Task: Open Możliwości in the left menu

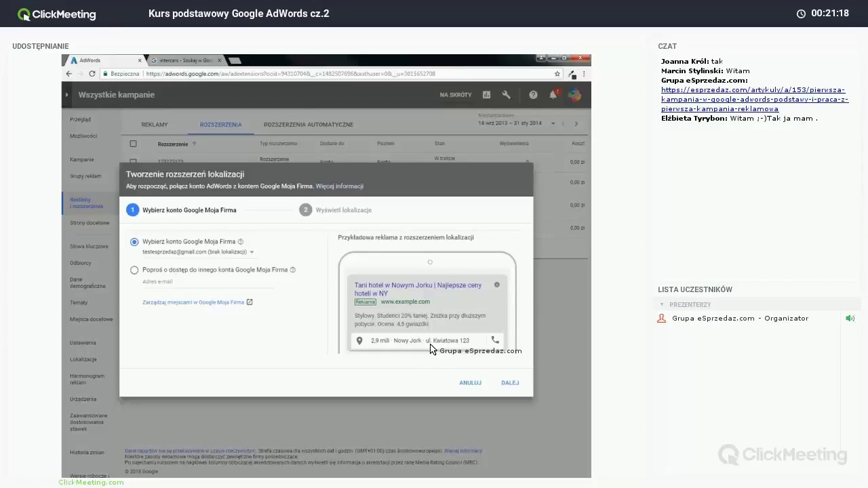Action: click(x=83, y=136)
